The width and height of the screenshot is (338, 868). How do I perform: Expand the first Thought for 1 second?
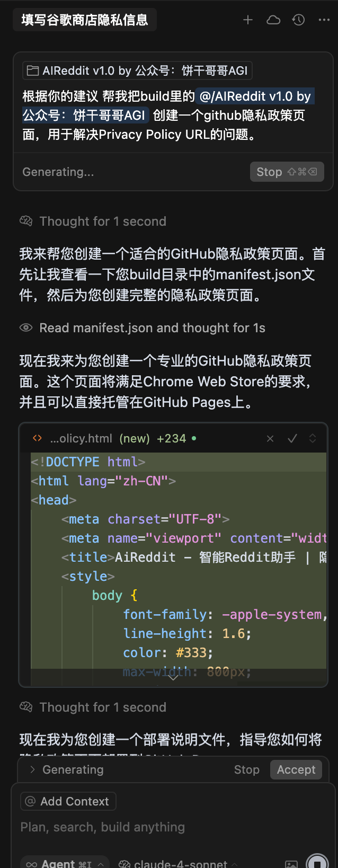click(x=103, y=222)
